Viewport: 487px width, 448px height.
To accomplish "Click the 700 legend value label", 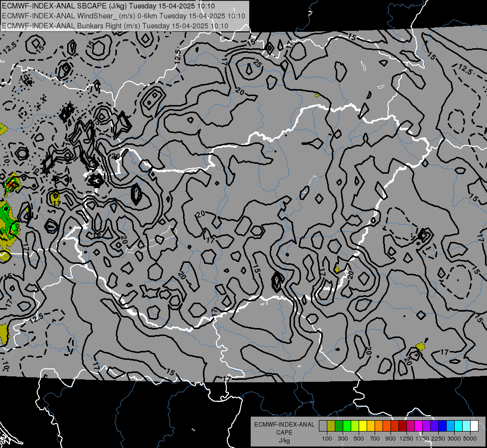I will (375, 439).
